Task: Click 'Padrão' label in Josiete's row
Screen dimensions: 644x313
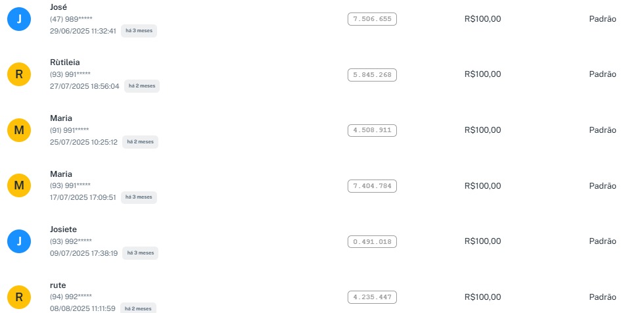Action: (602, 242)
